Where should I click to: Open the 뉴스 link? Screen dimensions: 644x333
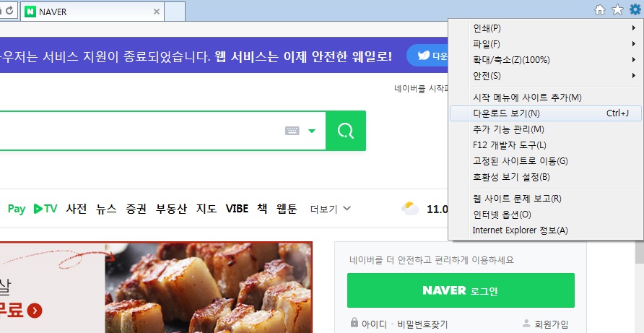pyautogui.click(x=106, y=209)
